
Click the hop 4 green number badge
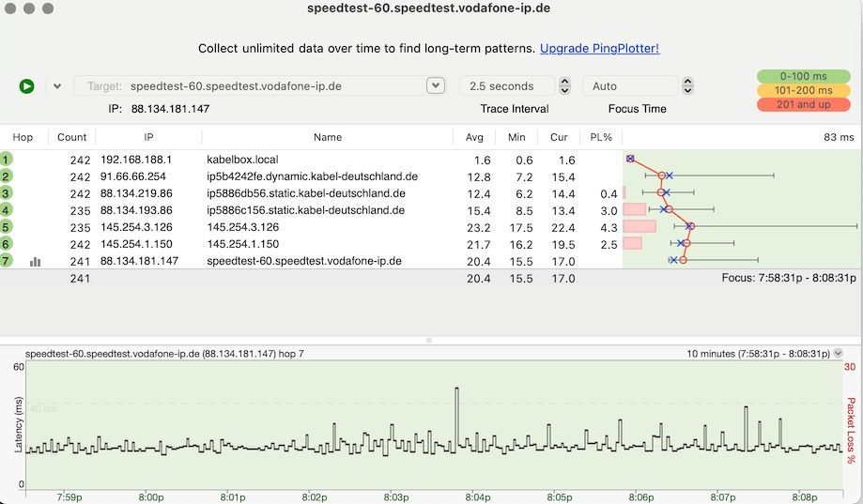coord(7,210)
